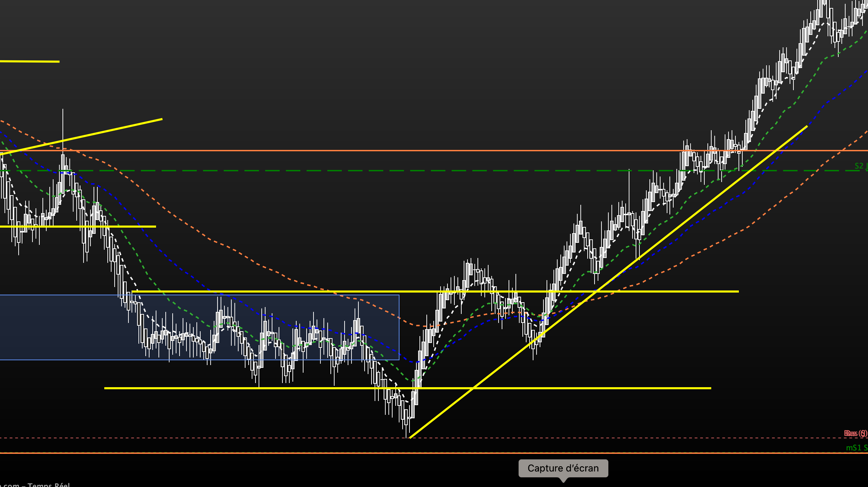Select the short yellow line at top-left
Screen dimensions: 868x487
(30, 61)
